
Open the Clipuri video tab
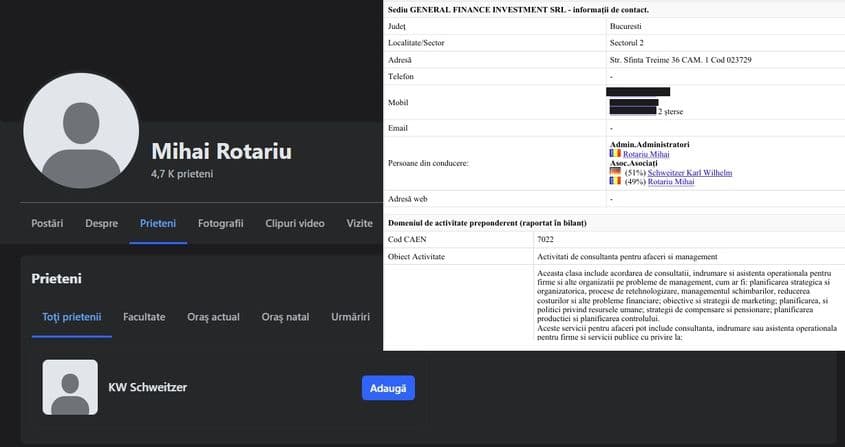(295, 223)
